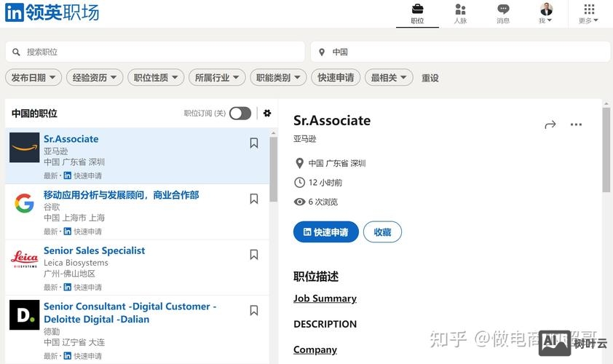Apply with the blue 快速申请 button

pos(326,232)
